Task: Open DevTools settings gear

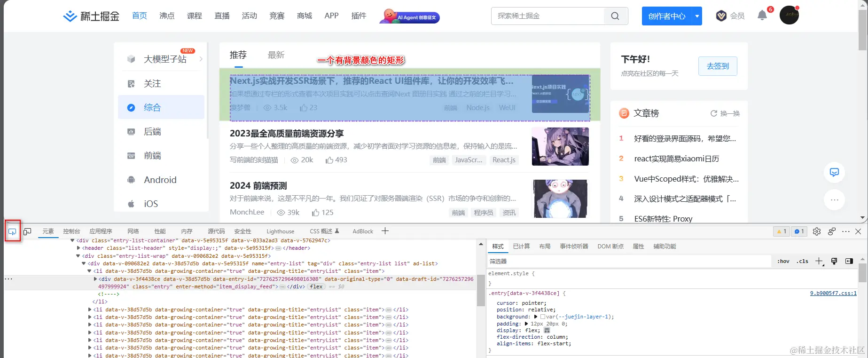Action: click(817, 231)
